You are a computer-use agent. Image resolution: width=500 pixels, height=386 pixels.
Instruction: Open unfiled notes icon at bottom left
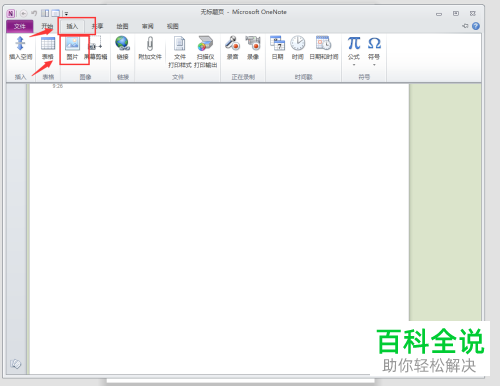15,364
